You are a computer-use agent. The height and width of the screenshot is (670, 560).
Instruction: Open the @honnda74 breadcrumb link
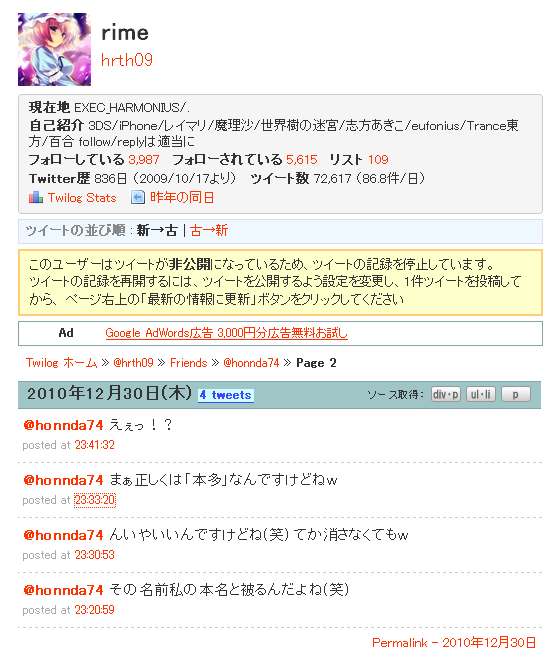[251, 363]
